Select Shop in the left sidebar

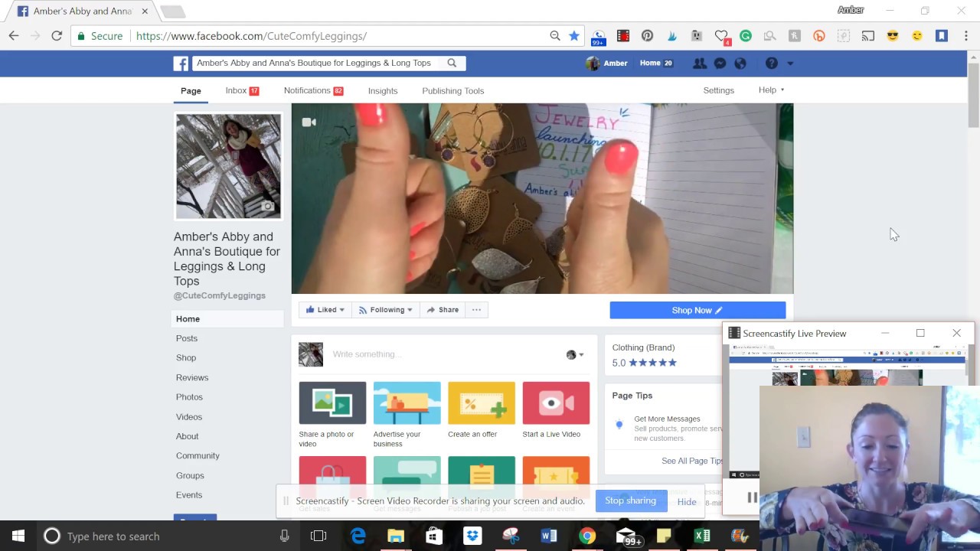coord(186,357)
